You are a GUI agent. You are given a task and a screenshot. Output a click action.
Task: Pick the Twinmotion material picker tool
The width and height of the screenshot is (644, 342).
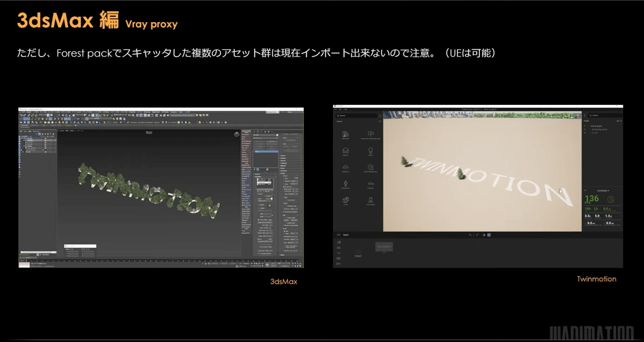[x=477, y=234]
